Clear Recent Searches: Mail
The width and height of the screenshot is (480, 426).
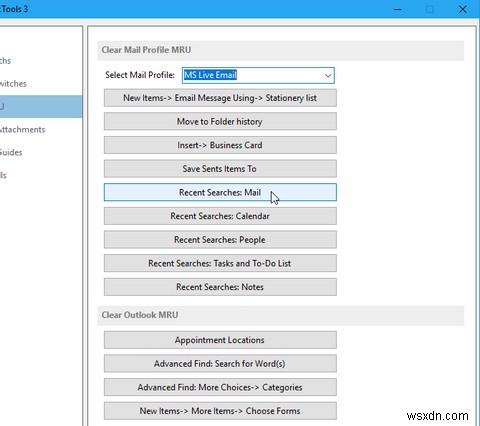220,192
